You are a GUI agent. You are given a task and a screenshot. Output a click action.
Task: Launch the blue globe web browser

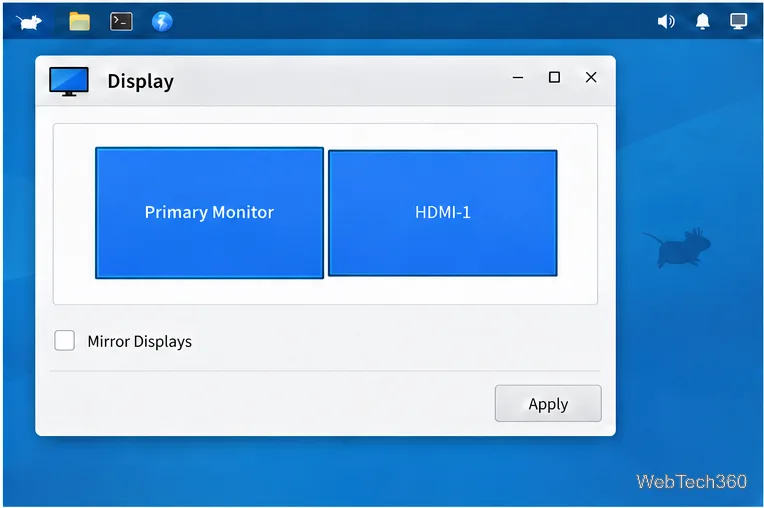point(162,21)
